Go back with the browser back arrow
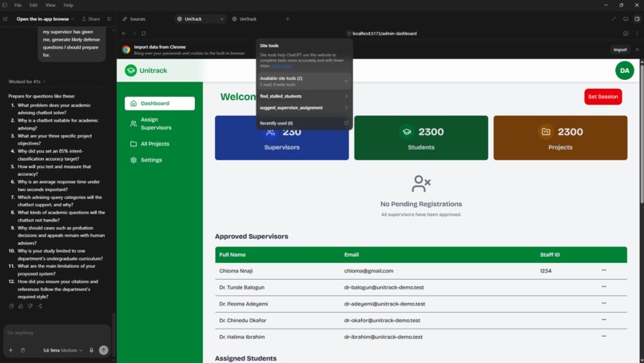 (x=124, y=34)
